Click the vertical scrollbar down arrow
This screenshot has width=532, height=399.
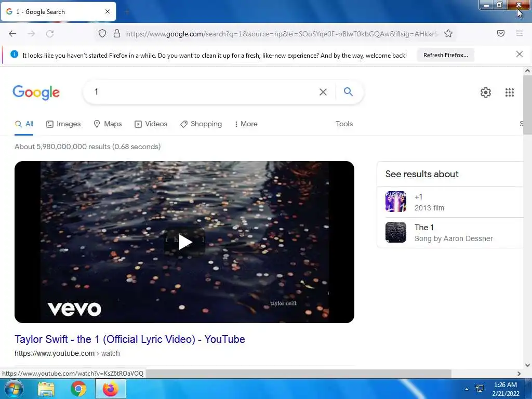click(x=527, y=365)
